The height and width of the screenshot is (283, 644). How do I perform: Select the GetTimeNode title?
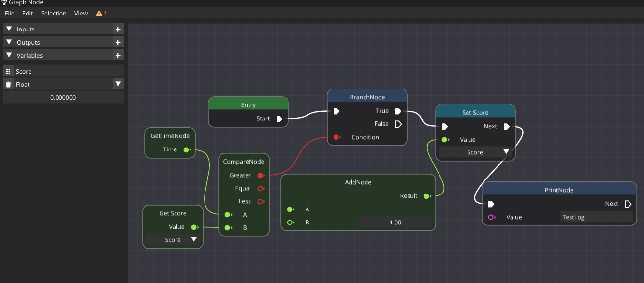pyautogui.click(x=170, y=136)
